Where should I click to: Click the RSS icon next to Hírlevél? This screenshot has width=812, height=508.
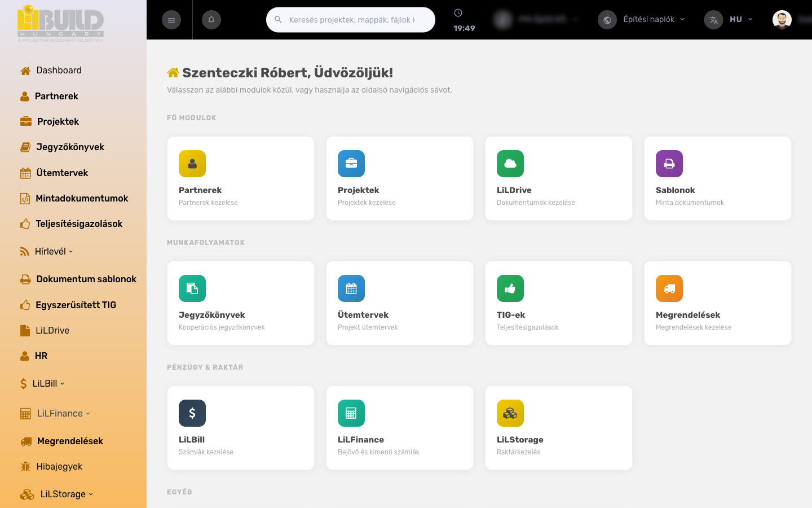24,251
